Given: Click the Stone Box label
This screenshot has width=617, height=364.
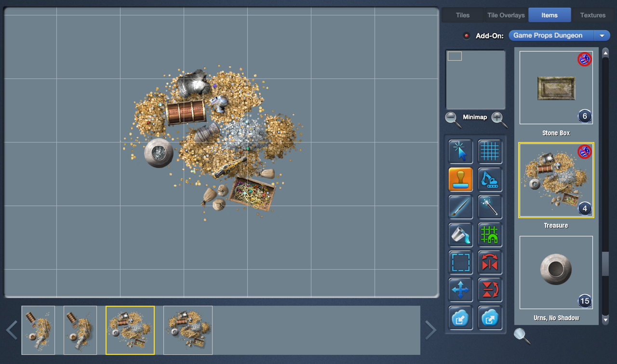Looking at the screenshot, I should coord(556,133).
